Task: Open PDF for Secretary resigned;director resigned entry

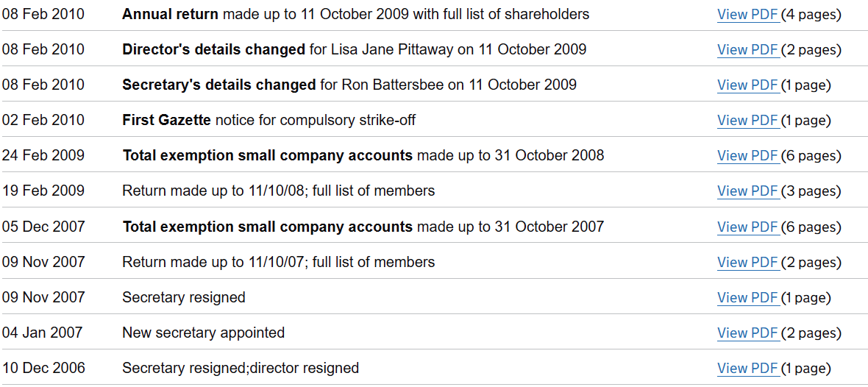Action: click(748, 369)
